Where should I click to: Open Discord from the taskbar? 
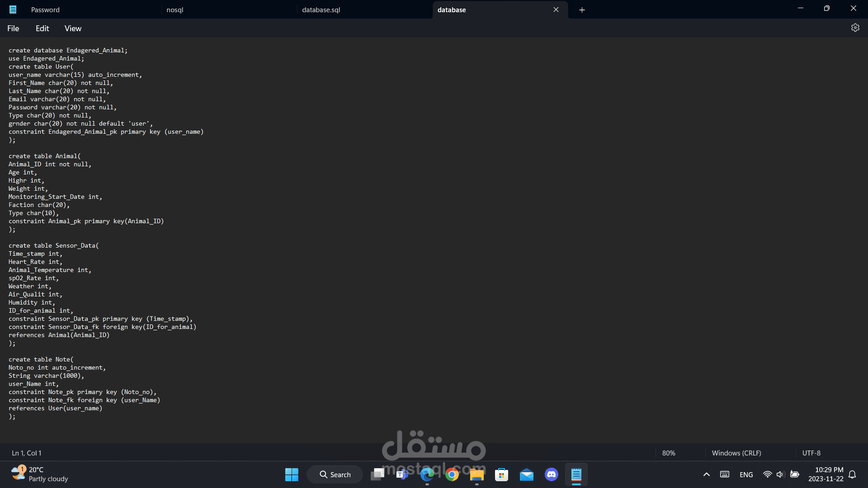click(551, 474)
